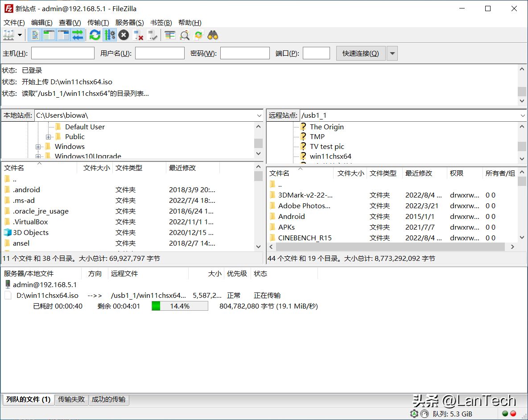Toggle the message log display
Viewport: 528px width, 420px height.
[x=35, y=35]
